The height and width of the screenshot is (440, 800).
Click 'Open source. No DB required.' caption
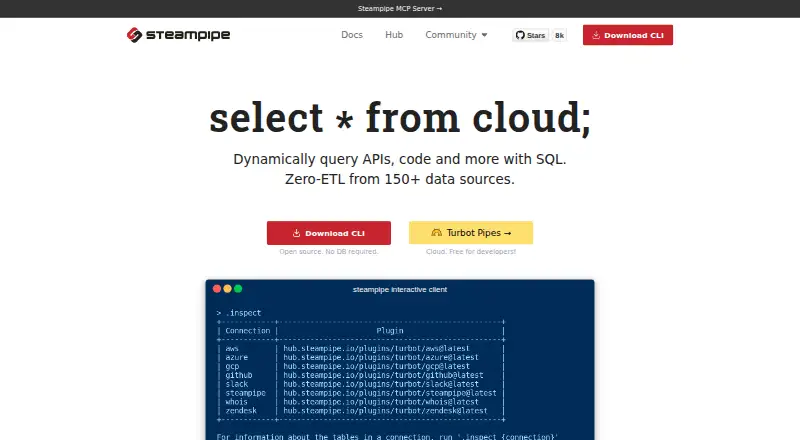329,252
